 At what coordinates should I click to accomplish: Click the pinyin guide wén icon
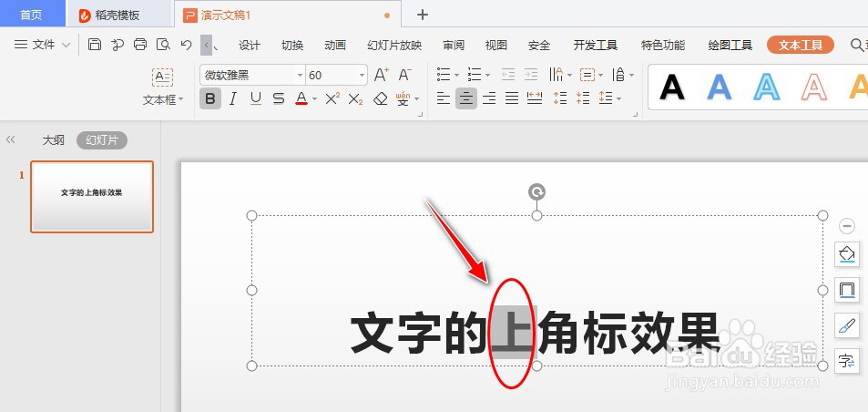click(403, 99)
